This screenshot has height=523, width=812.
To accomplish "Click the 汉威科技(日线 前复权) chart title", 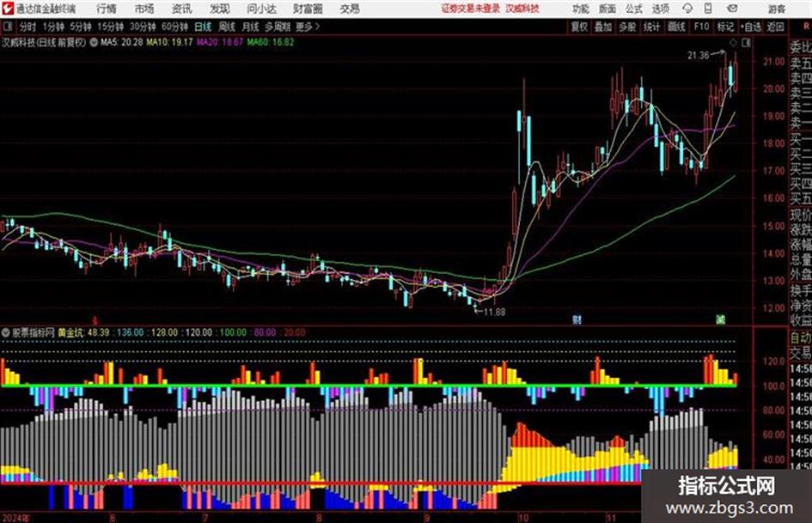I will [44, 42].
